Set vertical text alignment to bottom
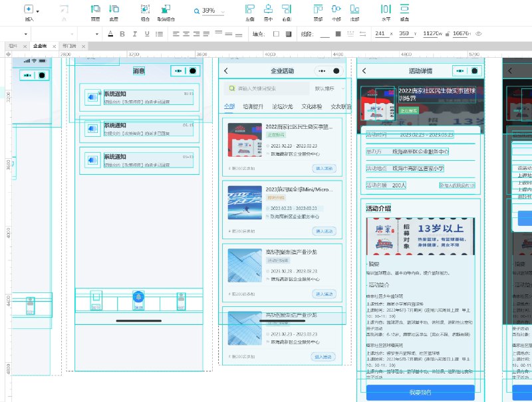This screenshot has height=402, width=532. pyautogui.click(x=239, y=35)
